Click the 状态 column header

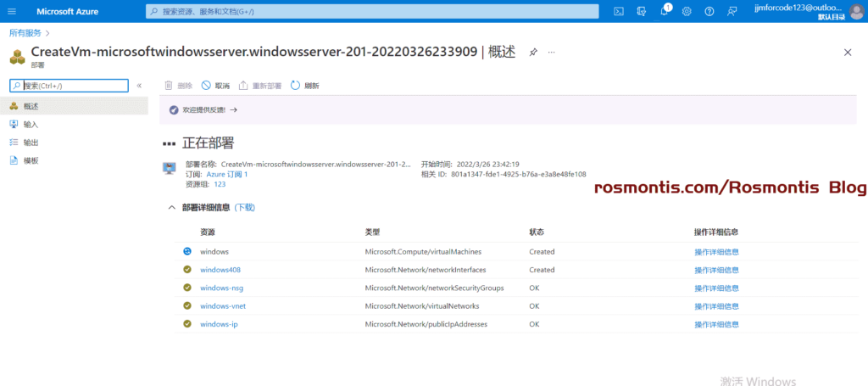[x=537, y=232]
